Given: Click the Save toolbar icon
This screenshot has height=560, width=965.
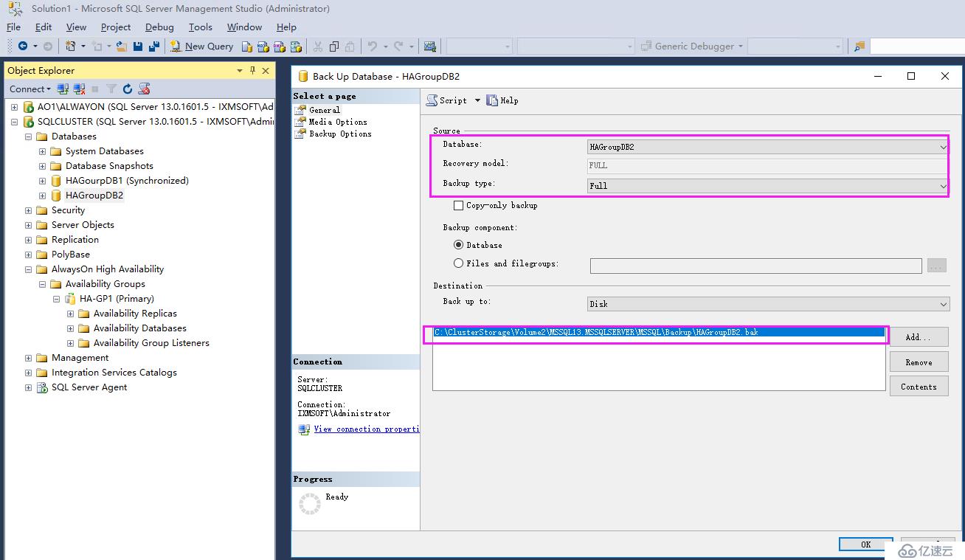Looking at the screenshot, I should coord(138,46).
